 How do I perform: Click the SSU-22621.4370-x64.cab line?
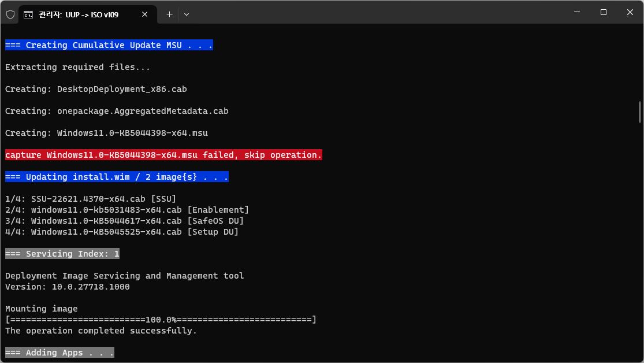[90, 199]
